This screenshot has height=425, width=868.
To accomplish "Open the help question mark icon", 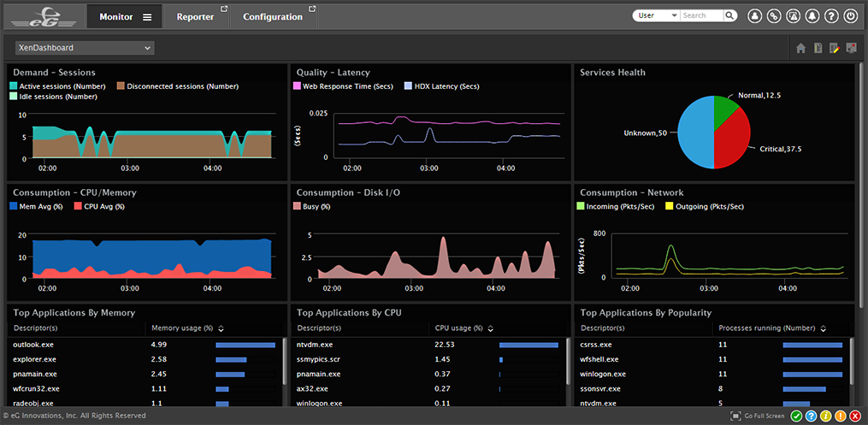I will [x=831, y=16].
